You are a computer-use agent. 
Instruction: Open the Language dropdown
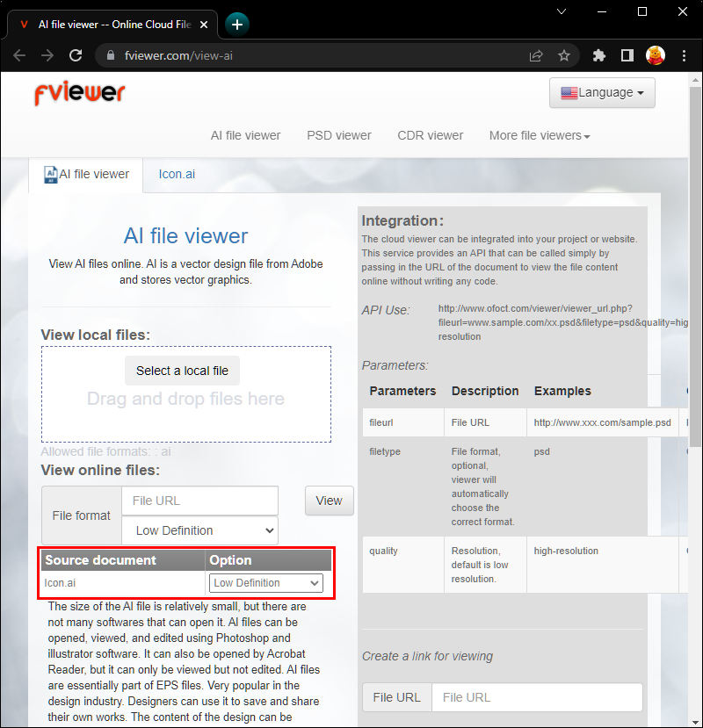(602, 93)
